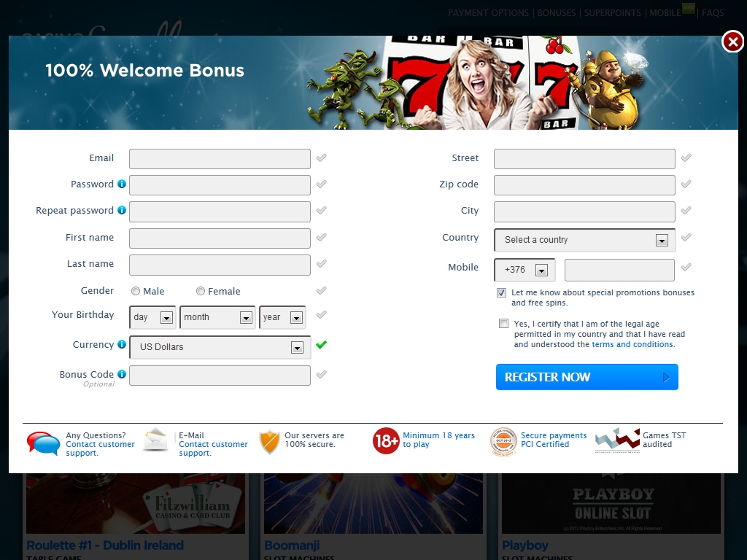Open the PAYMENT OPTIONS menu item
Screen dimensions: 747x560
488,13
